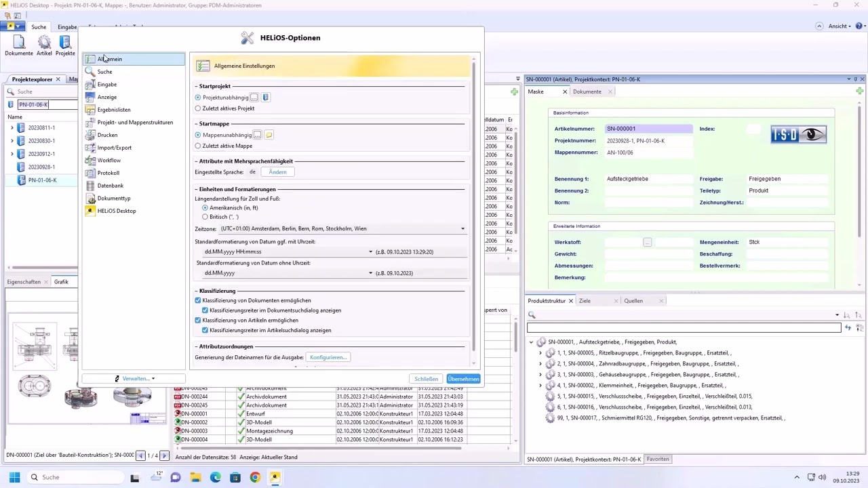Go to previous graphic page arrow
868x488 pixels.
point(140,455)
